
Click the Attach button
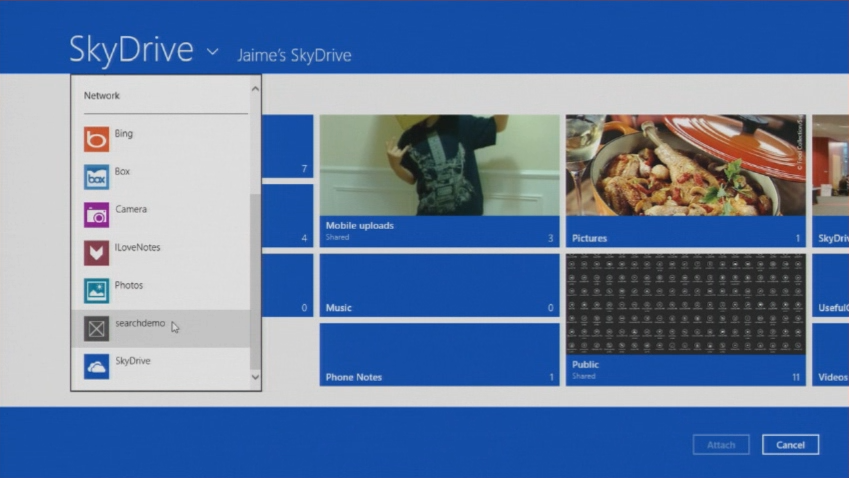(x=721, y=445)
